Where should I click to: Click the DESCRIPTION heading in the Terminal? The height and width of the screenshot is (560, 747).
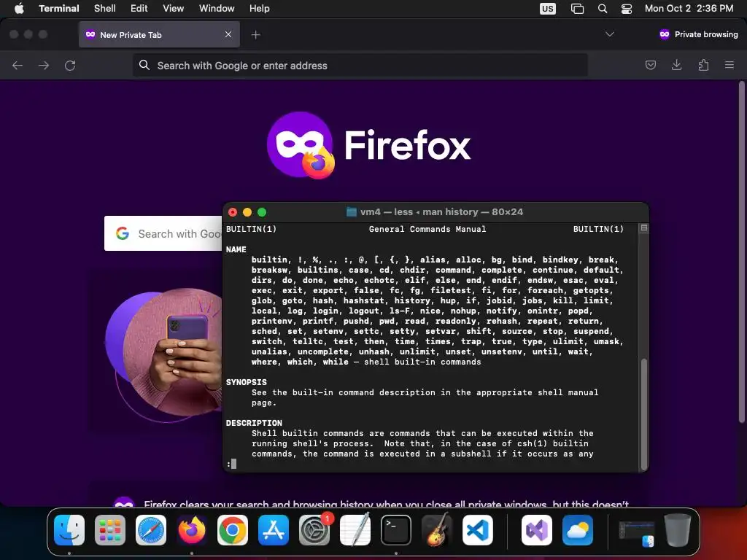[254, 423]
